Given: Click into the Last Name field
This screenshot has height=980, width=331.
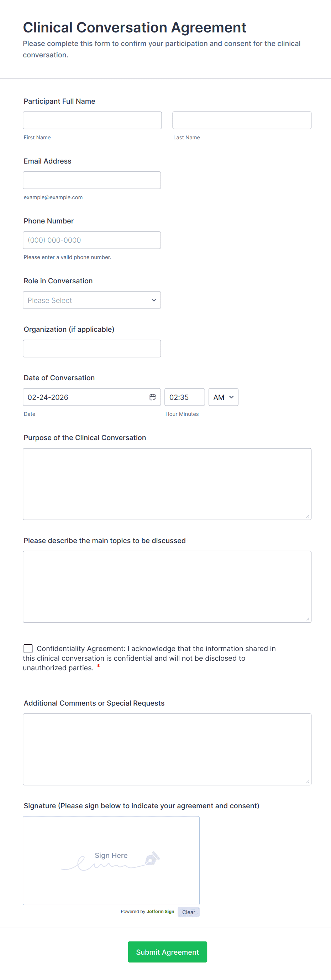Looking at the screenshot, I should point(242,120).
